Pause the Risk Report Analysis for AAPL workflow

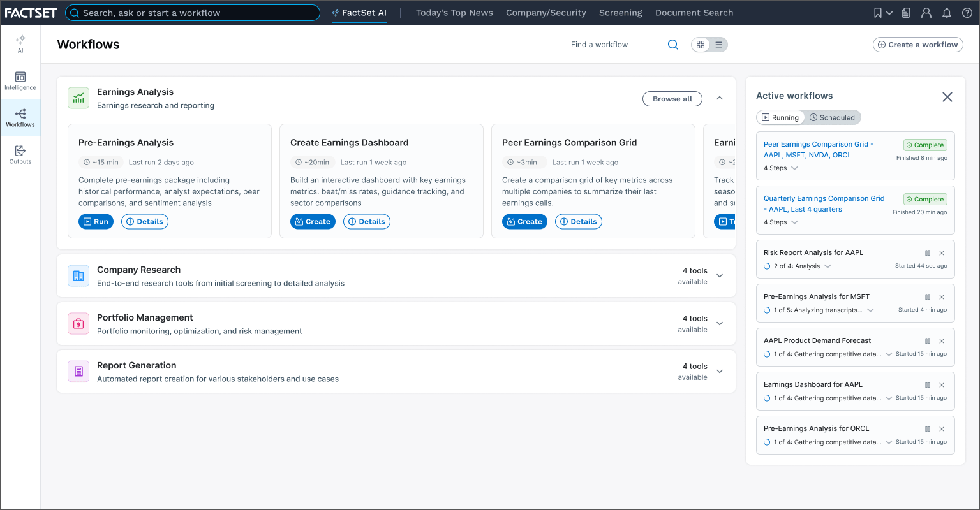928,253
